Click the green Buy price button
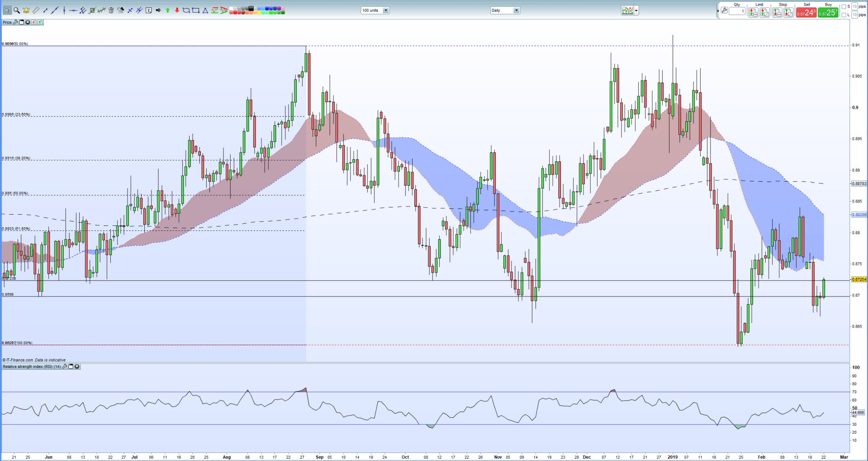868x461 pixels. point(828,13)
